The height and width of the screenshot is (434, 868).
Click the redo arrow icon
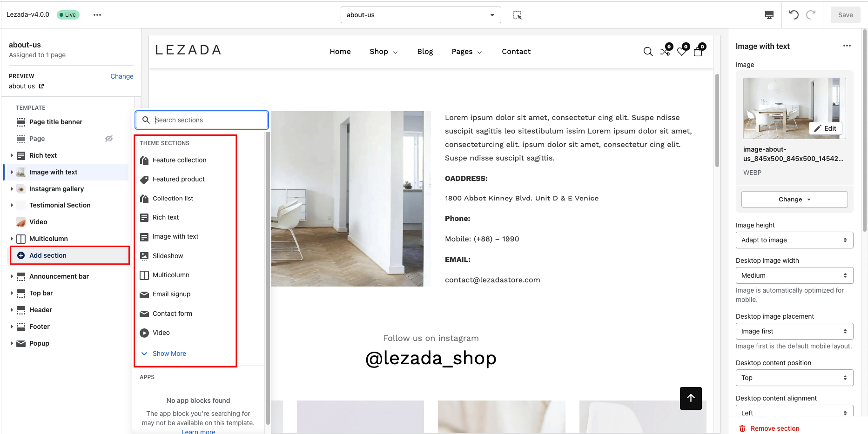tap(811, 14)
